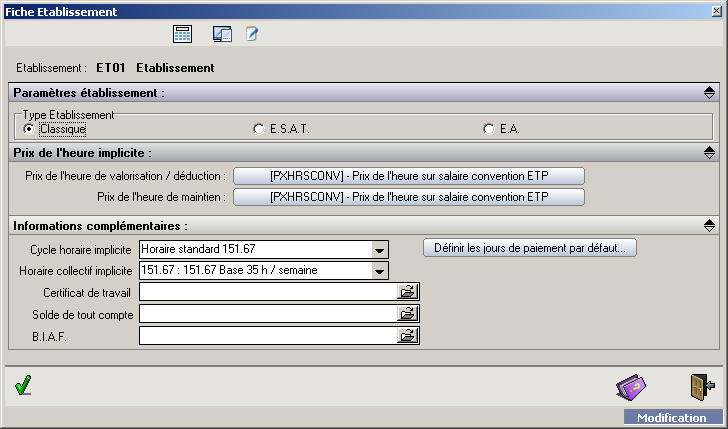
Task: Click the notepad edit icon in toolbar
Action: point(252,34)
